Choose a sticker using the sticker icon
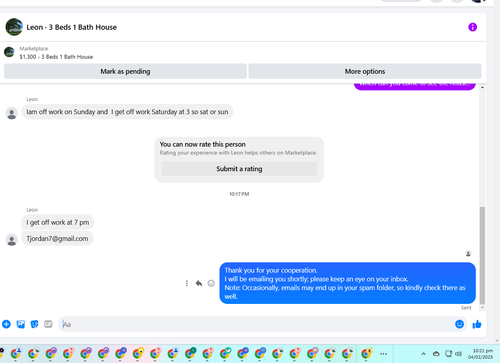 [34, 324]
